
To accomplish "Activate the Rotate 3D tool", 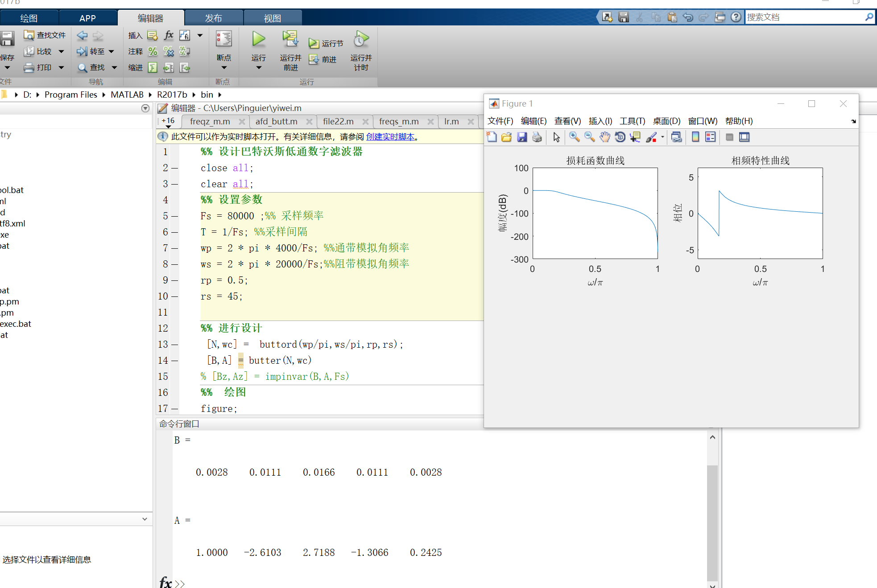I will (x=620, y=137).
